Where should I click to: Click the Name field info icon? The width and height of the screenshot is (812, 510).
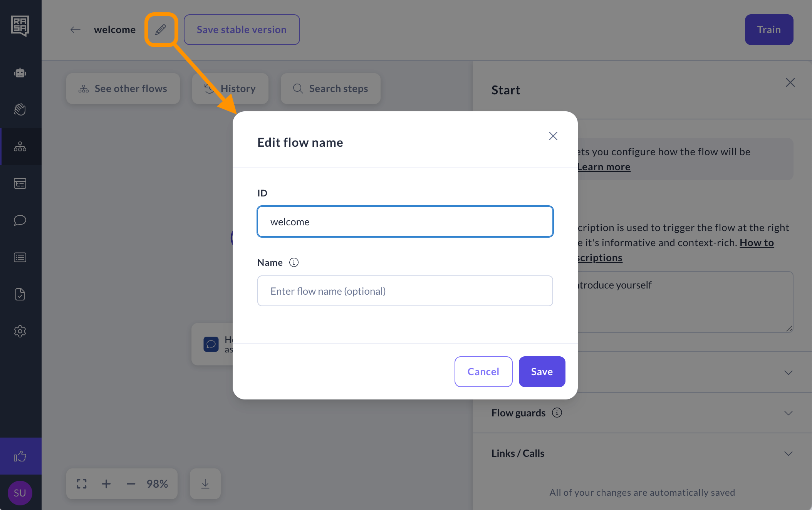[294, 262]
